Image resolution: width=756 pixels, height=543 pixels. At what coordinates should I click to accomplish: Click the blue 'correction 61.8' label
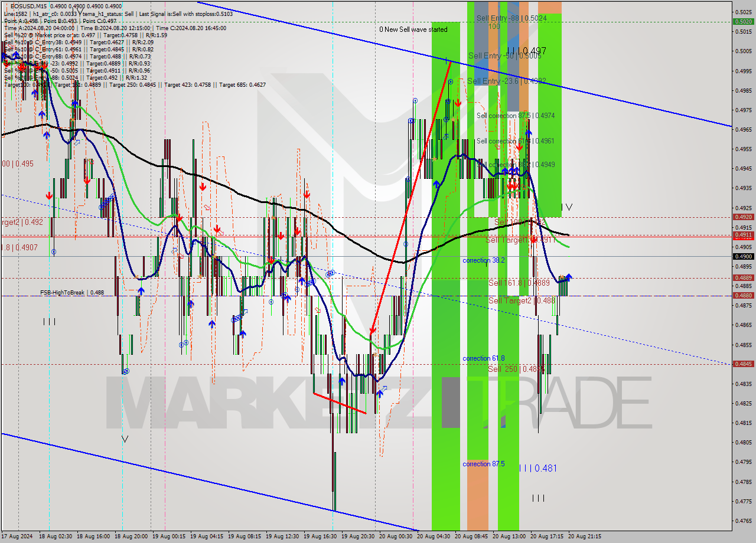click(x=484, y=358)
